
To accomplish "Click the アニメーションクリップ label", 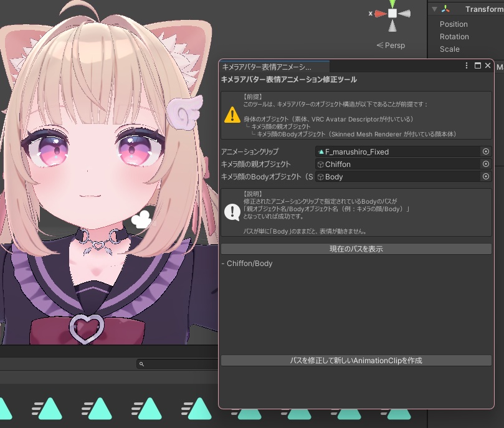I will click(x=250, y=151).
